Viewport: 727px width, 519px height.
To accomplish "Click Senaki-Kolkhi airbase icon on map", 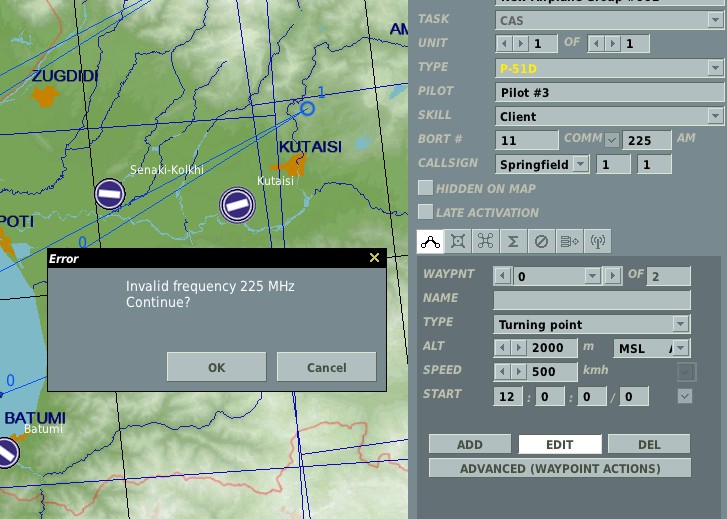I will [x=110, y=193].
